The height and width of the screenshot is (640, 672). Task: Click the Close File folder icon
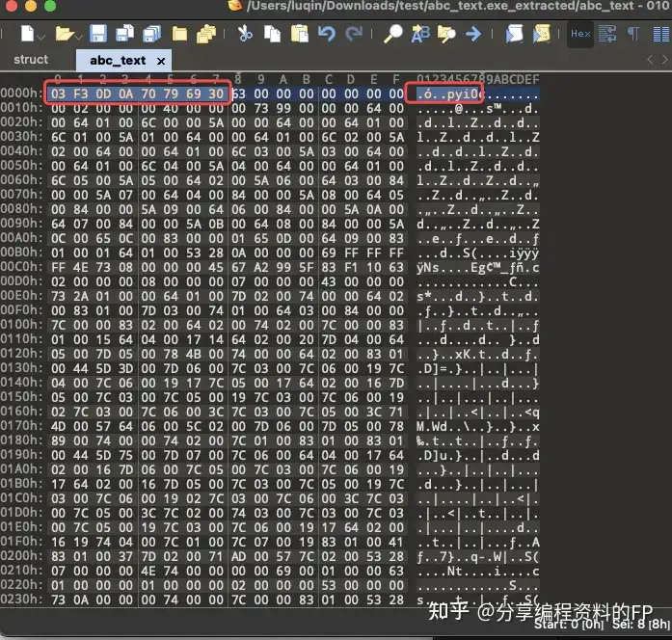tap(179, 34)
